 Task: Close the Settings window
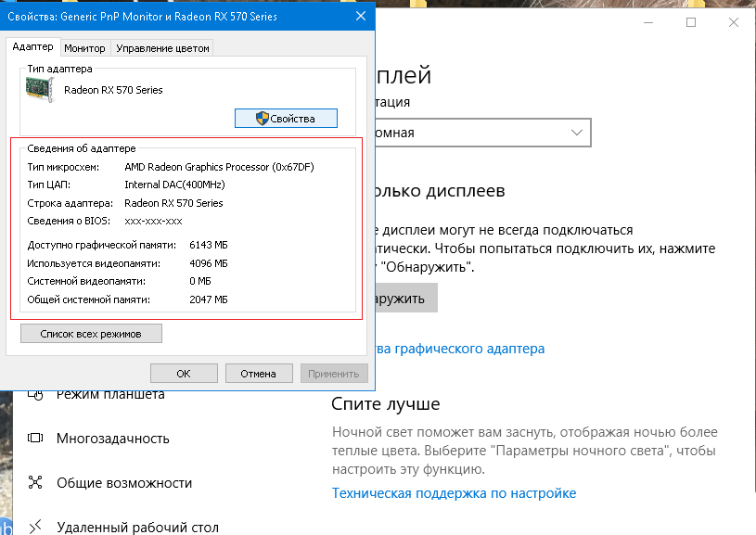(x=734, y=22)
